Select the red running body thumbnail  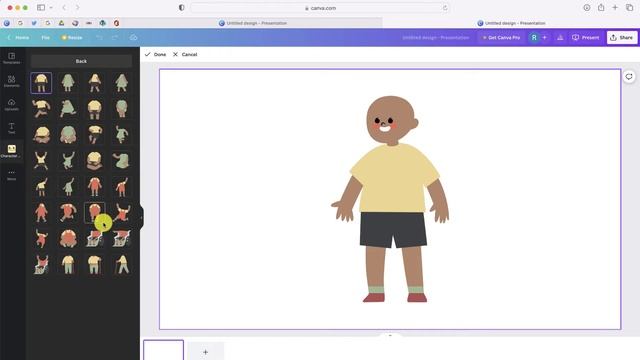click(68, 212)
